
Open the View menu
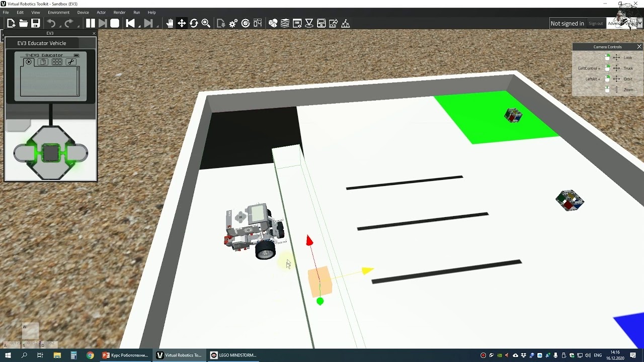(x=36, y=12)
